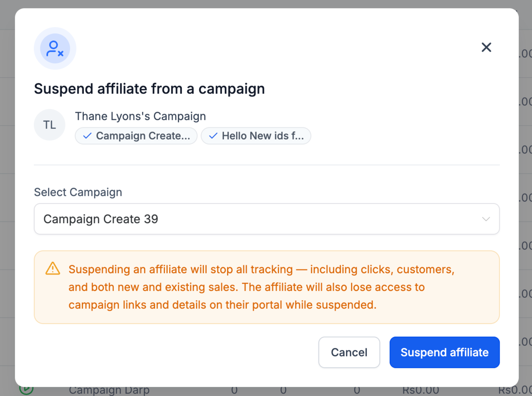
Task: Open the Campaign Create 39 dropdown field
Action: (240, 219)
